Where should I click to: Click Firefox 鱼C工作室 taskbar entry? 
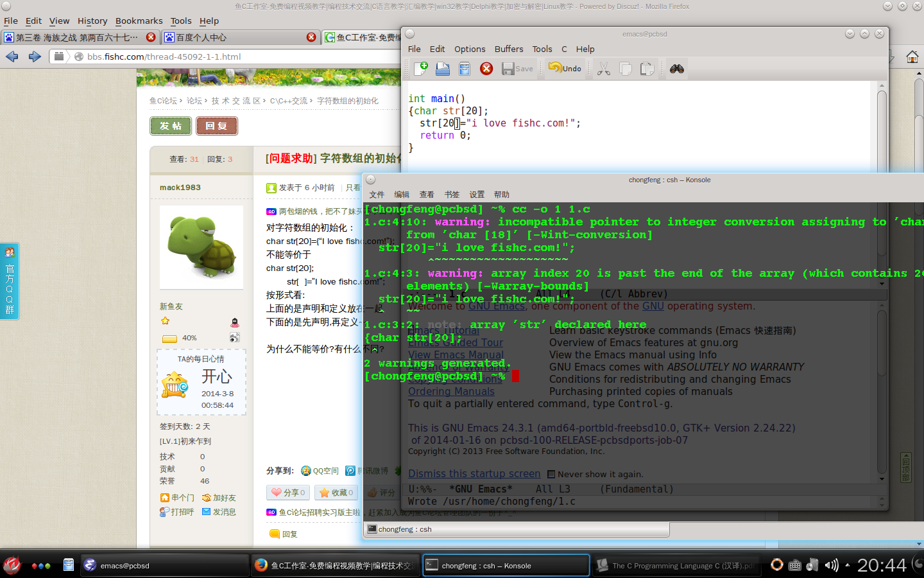[x=335, y=566]
